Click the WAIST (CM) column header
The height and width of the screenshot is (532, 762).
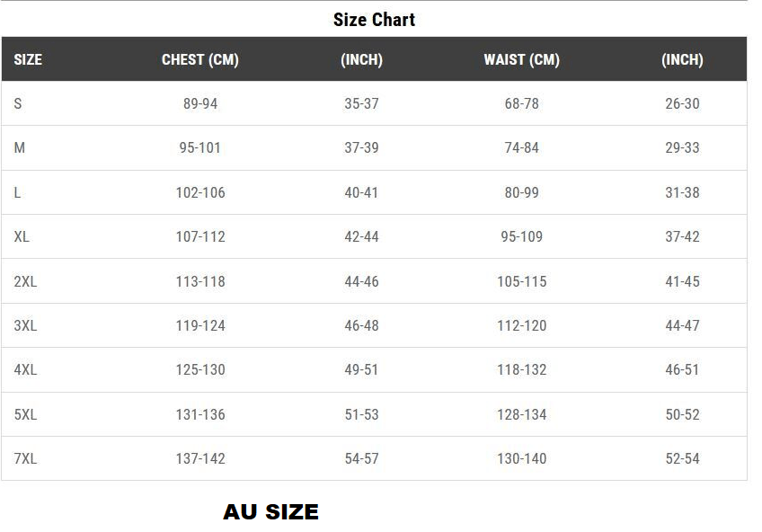(521, 60)
